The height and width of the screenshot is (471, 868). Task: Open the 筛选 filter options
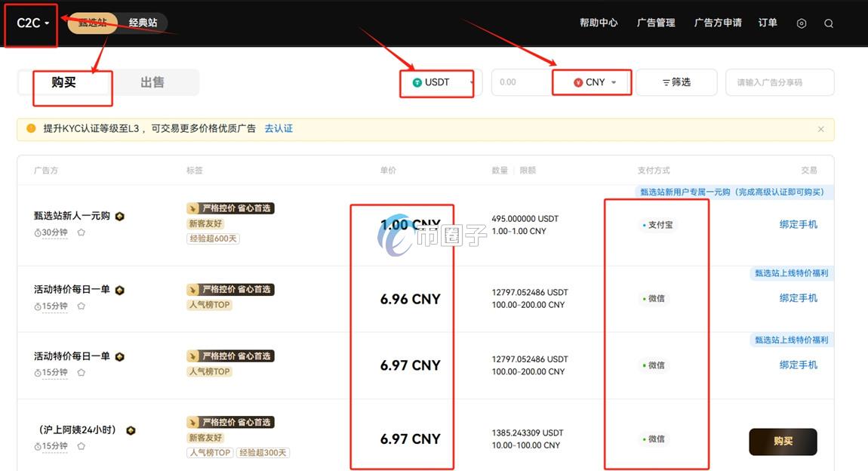coord(676,82)
